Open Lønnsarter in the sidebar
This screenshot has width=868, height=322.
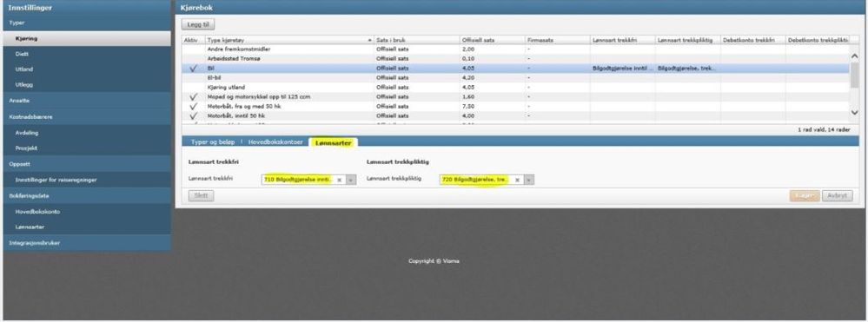click(x=87, y=227)
